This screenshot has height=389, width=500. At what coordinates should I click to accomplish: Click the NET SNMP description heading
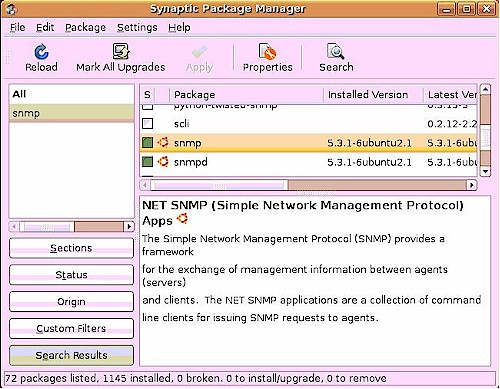click(303, 212)
